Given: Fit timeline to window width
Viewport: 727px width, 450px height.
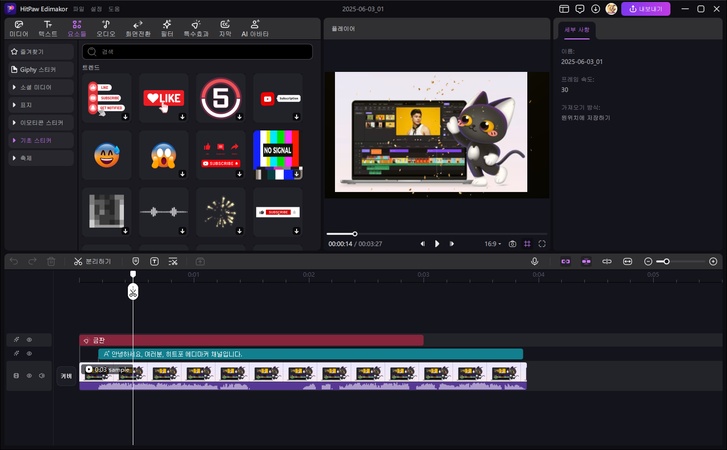Looking at the screenshot, I should point(627,261).
